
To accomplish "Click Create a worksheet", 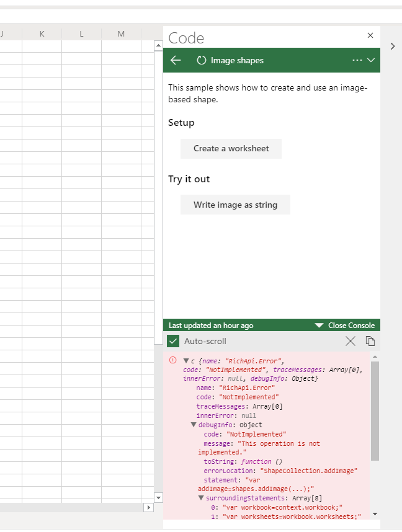I will (231, 149).
